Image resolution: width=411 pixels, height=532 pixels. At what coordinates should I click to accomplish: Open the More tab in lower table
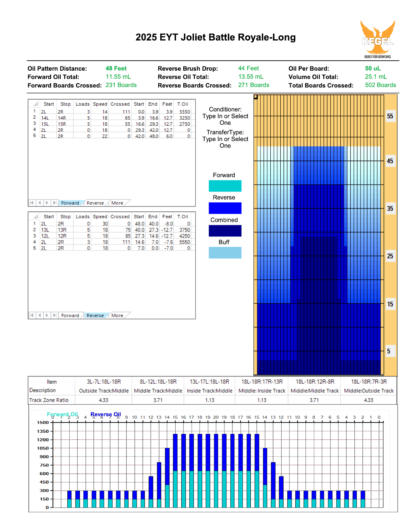coord(118,315)
